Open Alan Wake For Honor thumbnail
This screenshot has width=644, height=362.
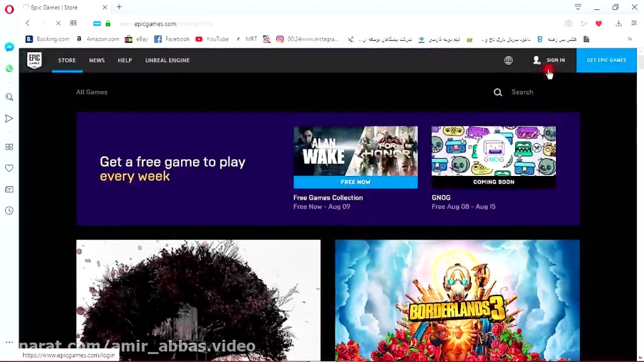coord(356,151)
